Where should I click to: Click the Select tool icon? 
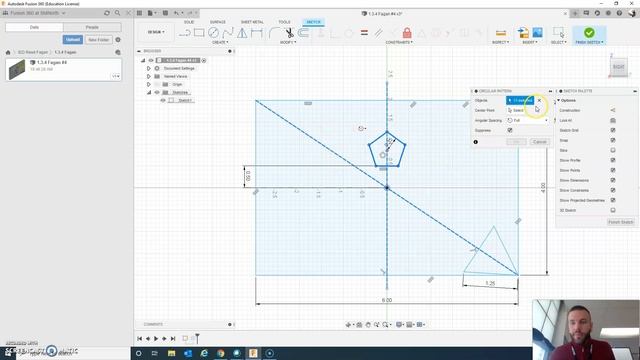558,33
